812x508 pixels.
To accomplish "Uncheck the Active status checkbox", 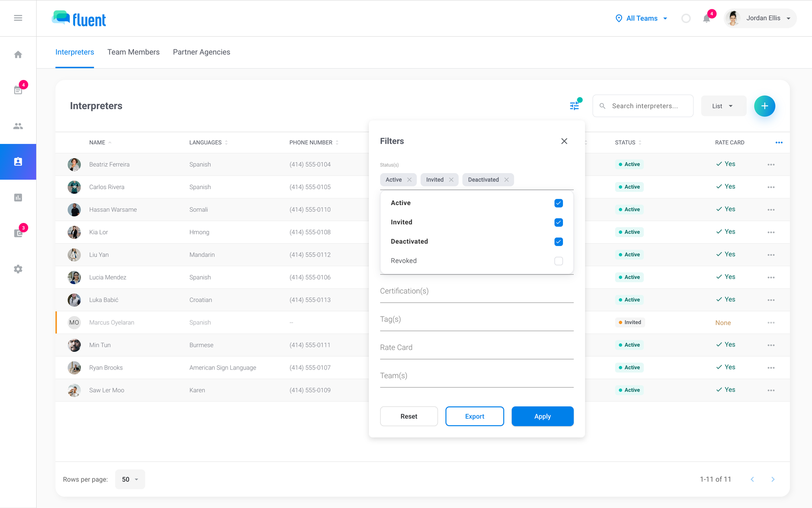I will [x=559, y=203].
